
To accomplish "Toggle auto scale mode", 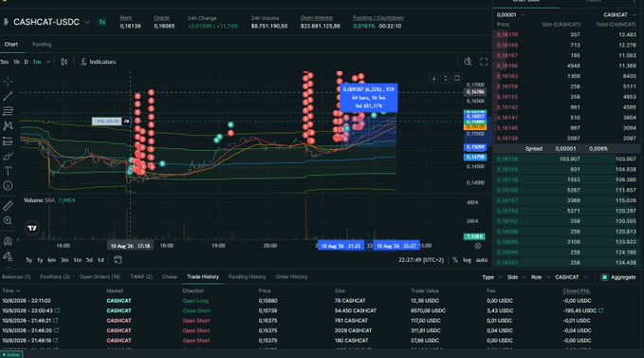I will [482, 260].
